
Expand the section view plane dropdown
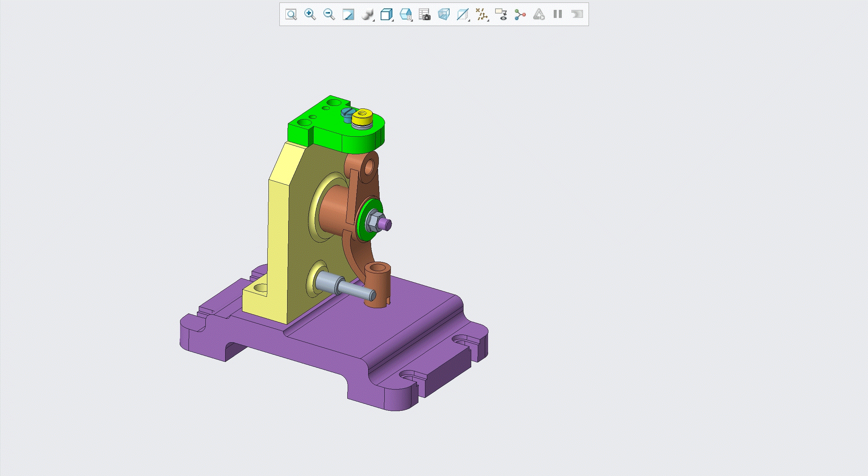(463, 15)
